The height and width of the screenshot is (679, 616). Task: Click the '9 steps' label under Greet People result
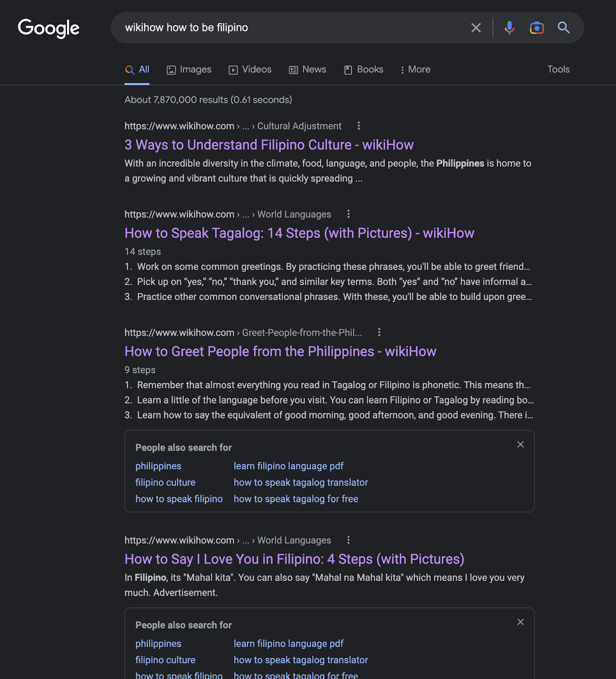pyautogui.click(x=140, y=370)
